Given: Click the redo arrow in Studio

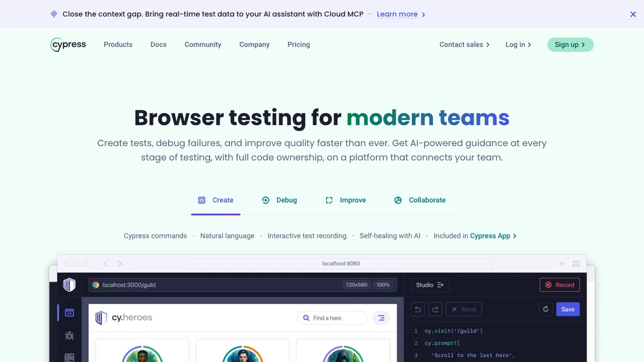Looking at the screenshot, I should (x=435, y=309).
